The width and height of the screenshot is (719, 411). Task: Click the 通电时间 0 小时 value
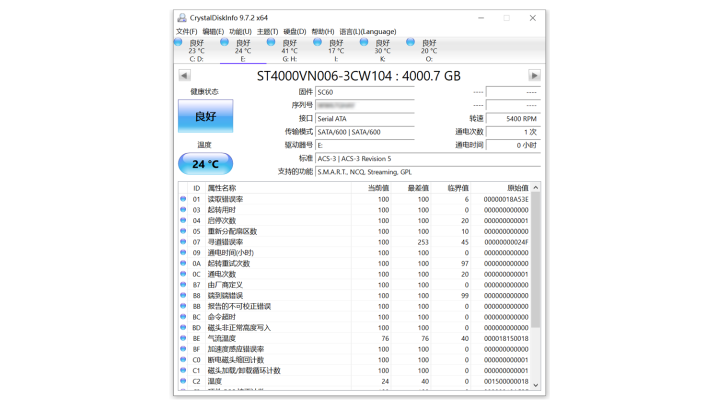click(514, 145)
